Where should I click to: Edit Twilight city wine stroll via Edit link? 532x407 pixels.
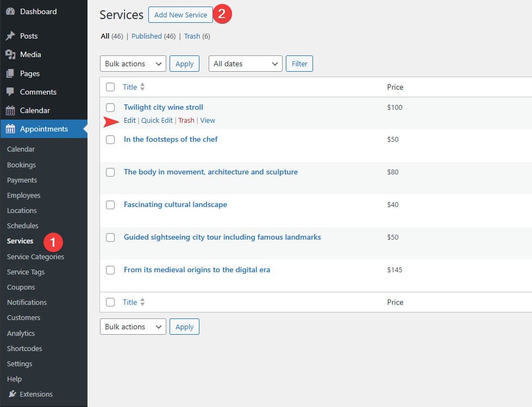click(129, 120)
